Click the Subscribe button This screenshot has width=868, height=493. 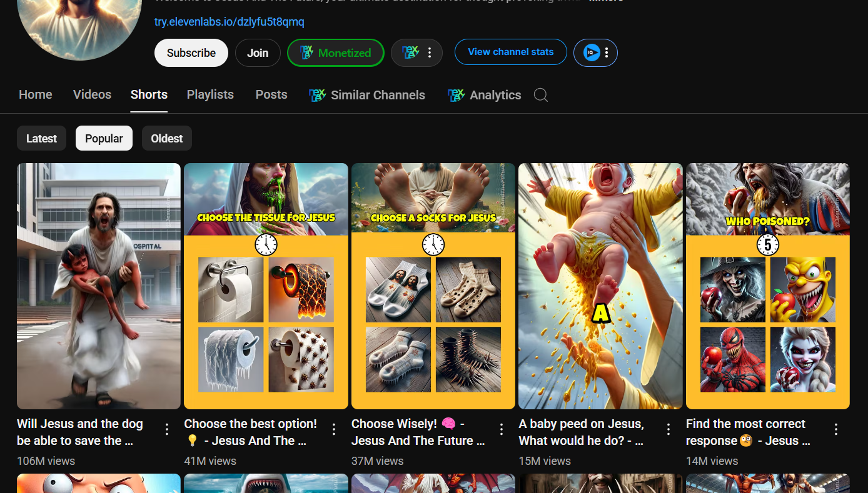point(191,52)
